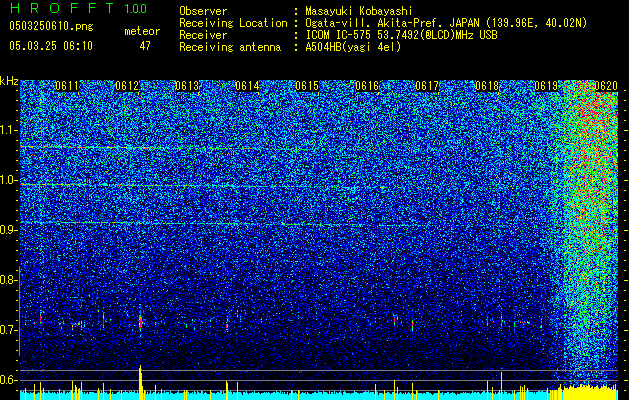This screenshot has height=400, width=629.
Task: Click the Receiving antenna label
Action: (x=230, y=47)
